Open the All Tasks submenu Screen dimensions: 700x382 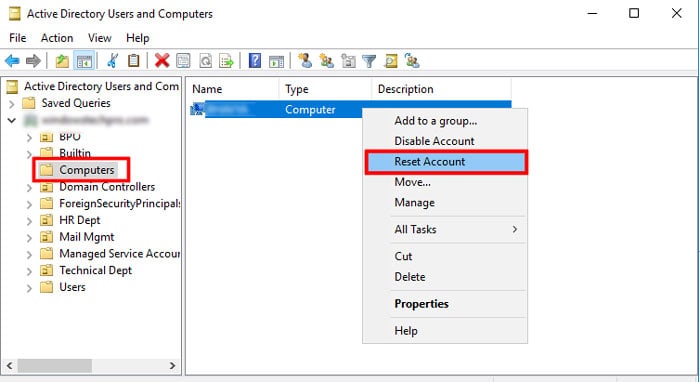[445, 229]
